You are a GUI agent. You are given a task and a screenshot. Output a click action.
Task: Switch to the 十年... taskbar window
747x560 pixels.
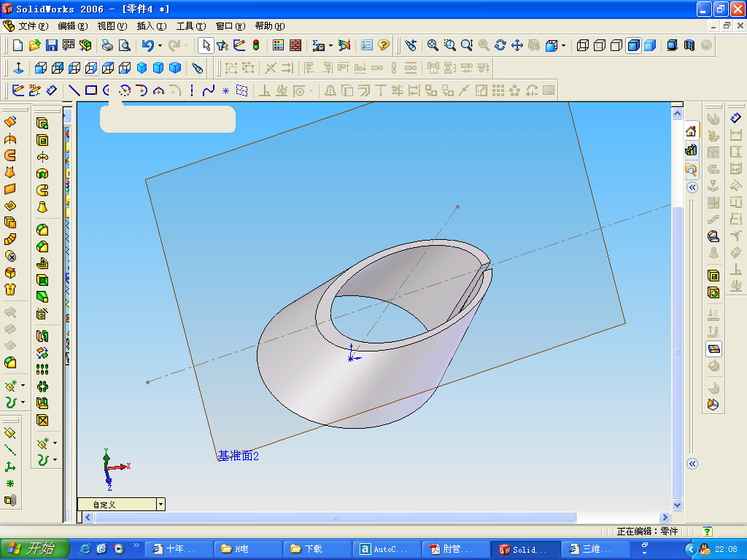pyautogui.click(x=179, y=549)
